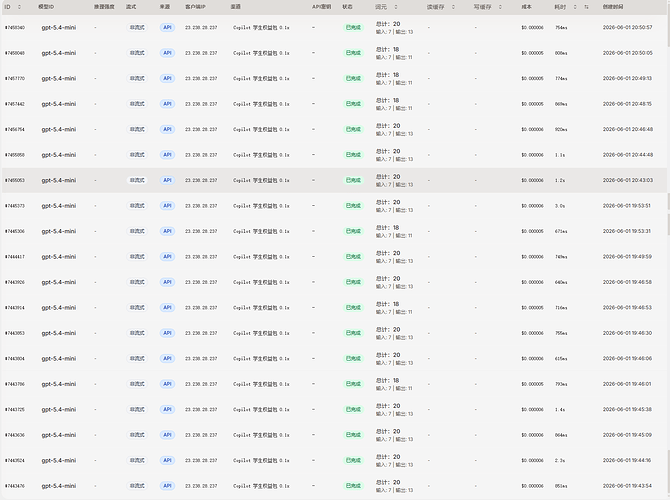This screenshot has width=670, height=500.
Task: Click the sort arrows beside 耗时 header
Action: 575,7
